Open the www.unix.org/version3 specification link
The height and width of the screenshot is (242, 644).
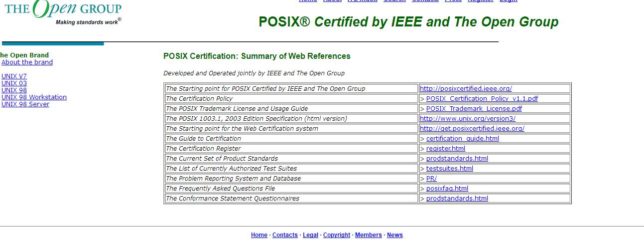point(467,119)
